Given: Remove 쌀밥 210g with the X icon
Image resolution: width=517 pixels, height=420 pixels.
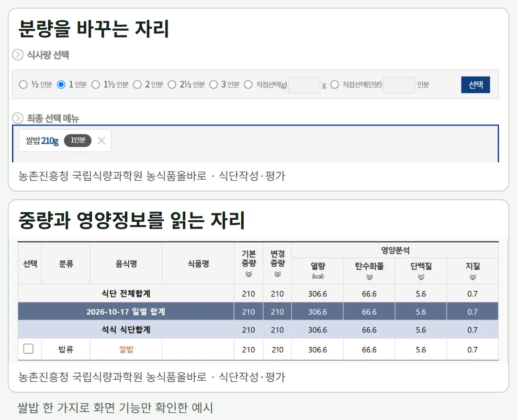Looking at the screenshot, I should tap(101, 140).
